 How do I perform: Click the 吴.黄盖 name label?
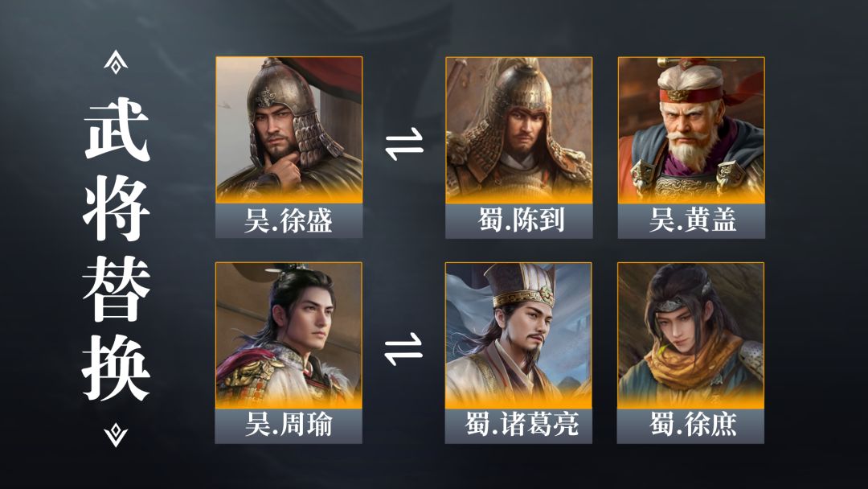(x=691, y=221)
